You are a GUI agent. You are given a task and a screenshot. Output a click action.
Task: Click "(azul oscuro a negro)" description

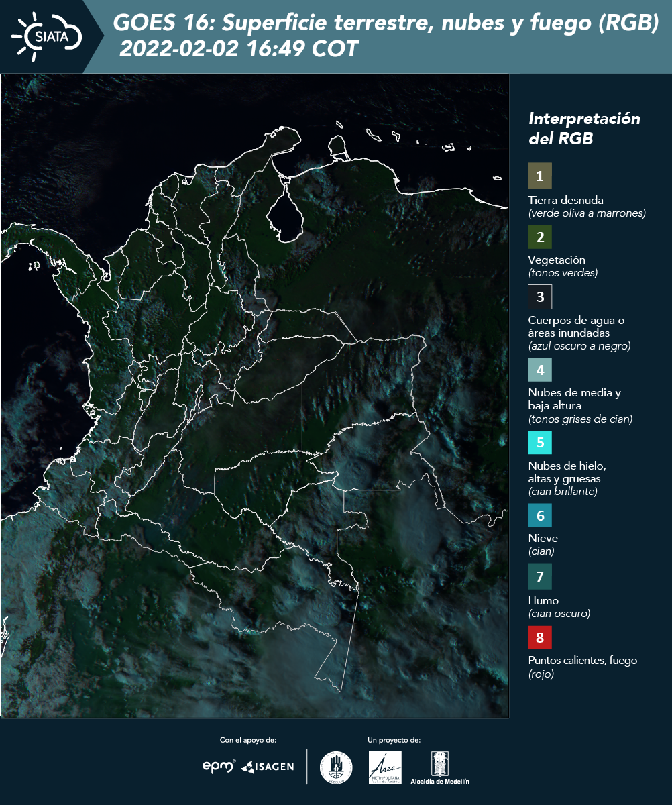(x=579, y=346)
